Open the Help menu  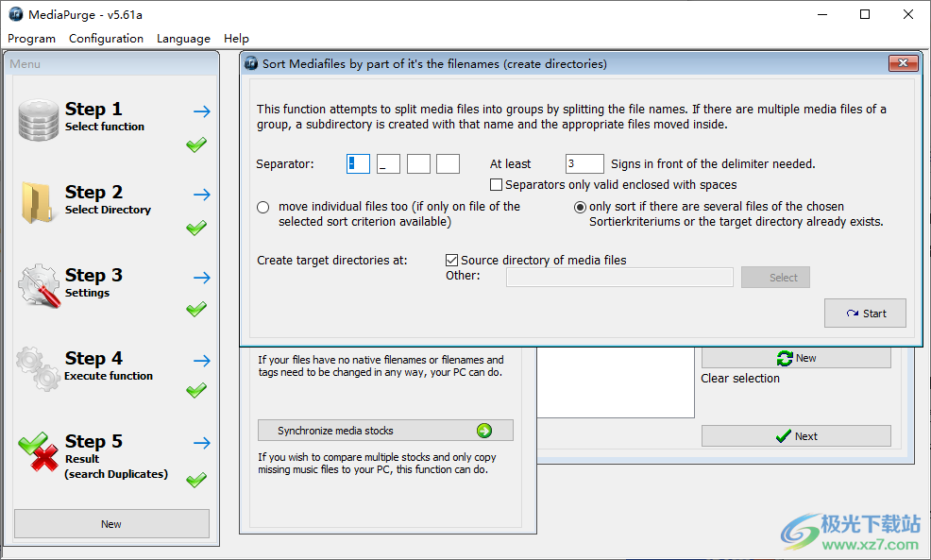pyautogui.click(x=236, y=39)
